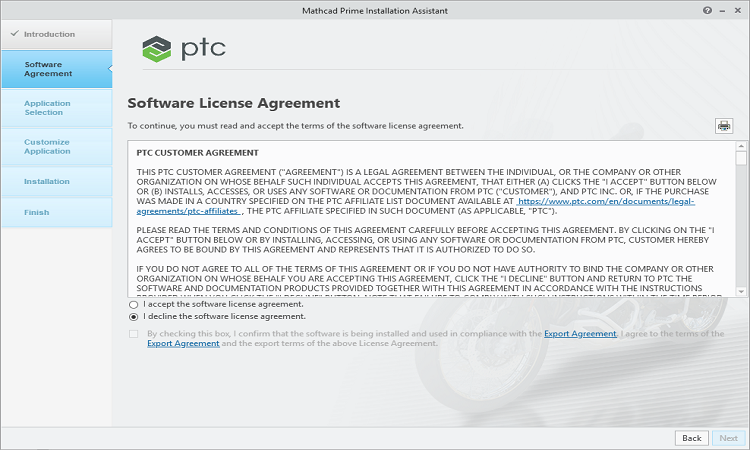This screenshot has width=750, height=450.
Task: Click the scroll up arrow of agreement text
Action: 741,146
